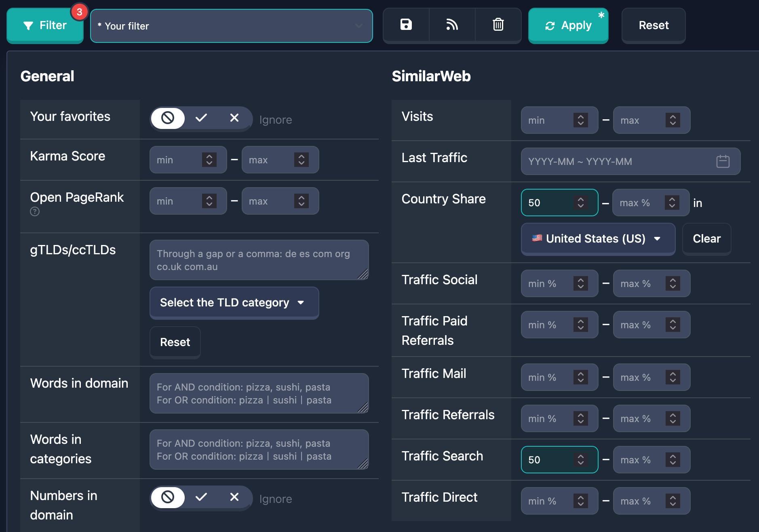Adjust the Traffic Search min value stepper
This screenshot has width=759, height=532.
point(580,460)
